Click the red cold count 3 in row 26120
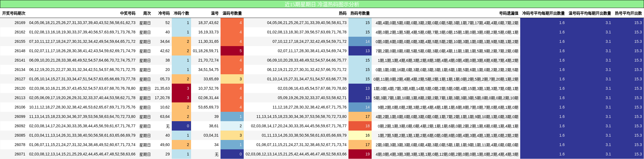This screenshot has height=159, width=644. 181,88
